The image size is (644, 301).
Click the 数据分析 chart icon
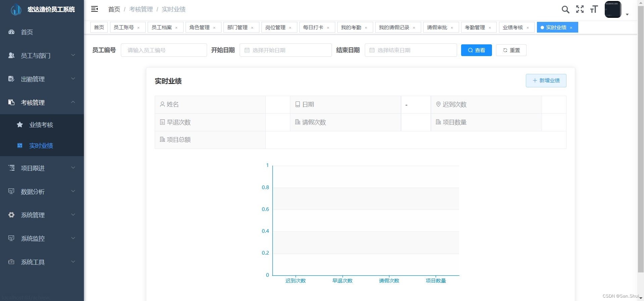11,191
